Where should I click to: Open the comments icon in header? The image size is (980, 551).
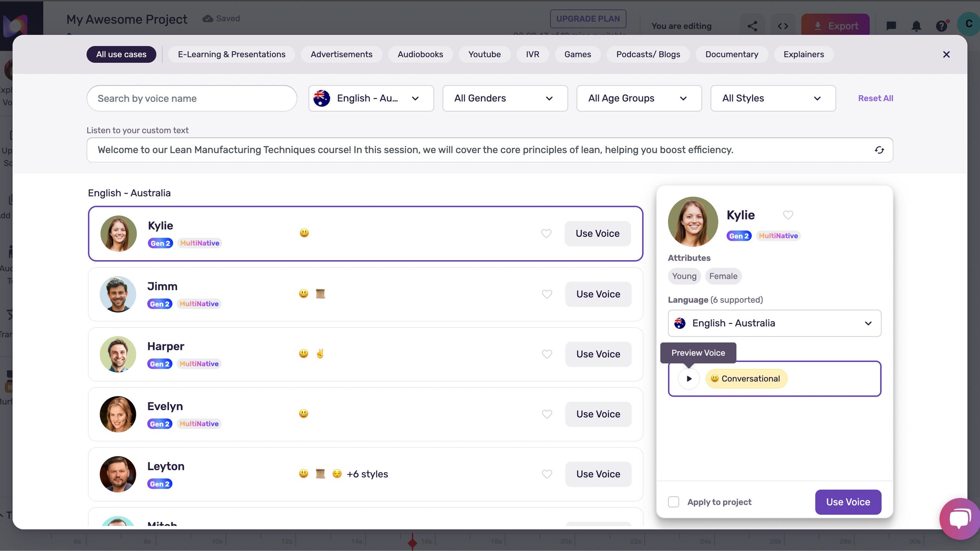pos(891,26)
